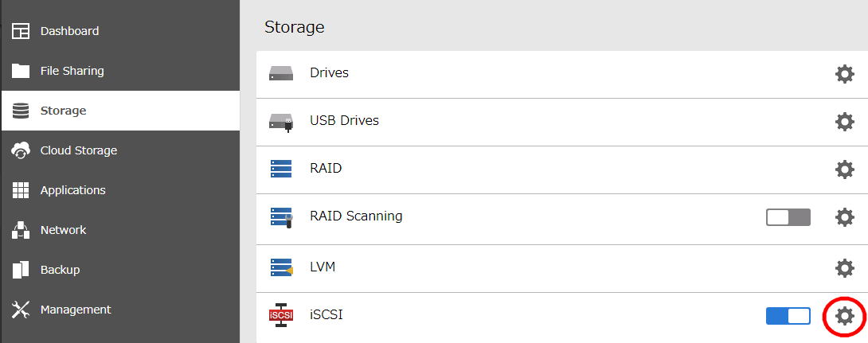Open RAID Scanning settings gear

click(x=844, y=217)
